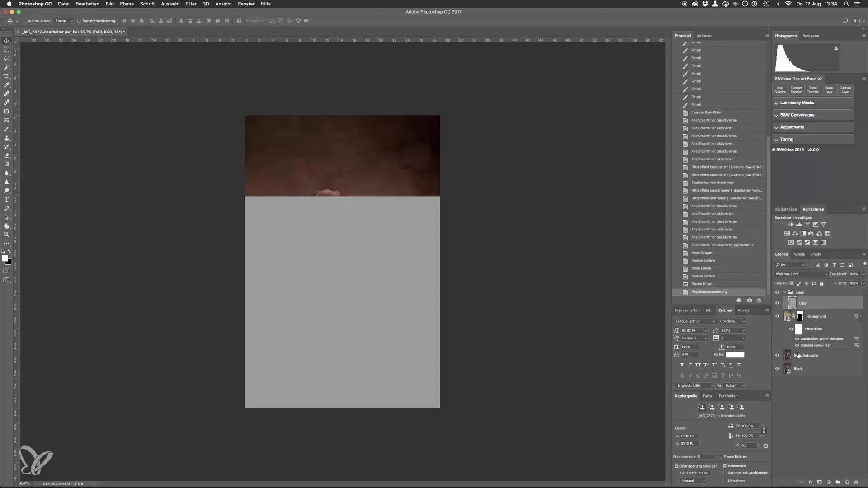Viewport: 868px width, 488px height.
Task: Open Gaußscher Weichzeichner blending options icon
Action: click(x=856, y=339)
